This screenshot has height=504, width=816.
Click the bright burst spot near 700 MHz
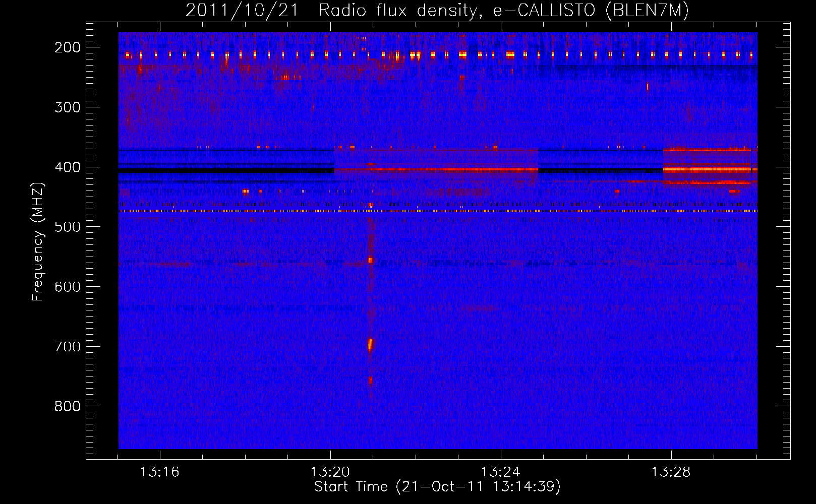click(x=370, y=345)
